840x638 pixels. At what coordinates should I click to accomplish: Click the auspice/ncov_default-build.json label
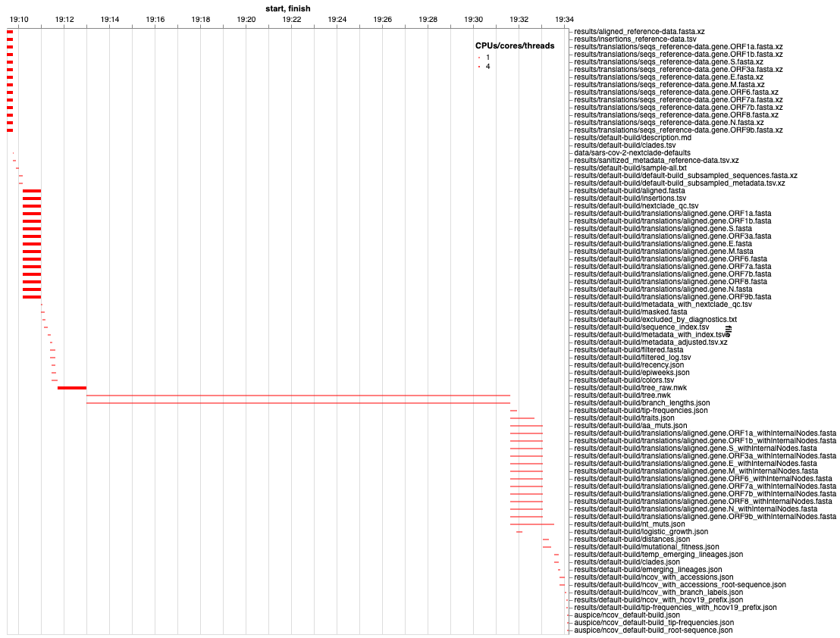click(627, 615)
